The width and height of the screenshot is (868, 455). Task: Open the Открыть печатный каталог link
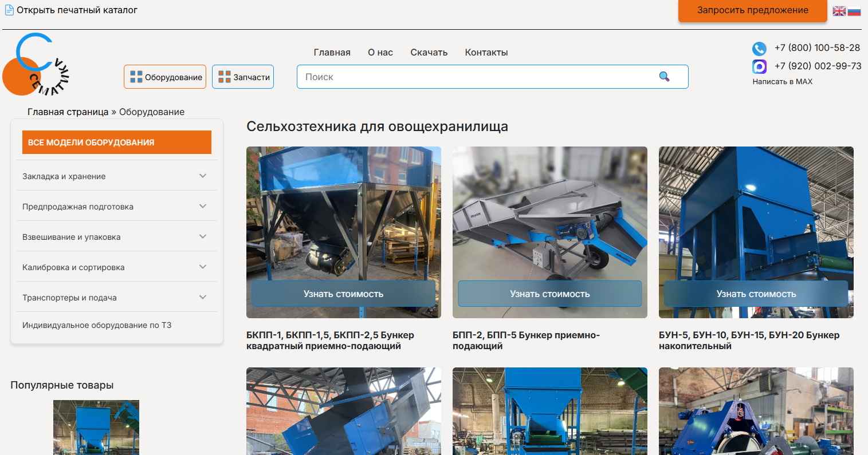coord(77,10)
